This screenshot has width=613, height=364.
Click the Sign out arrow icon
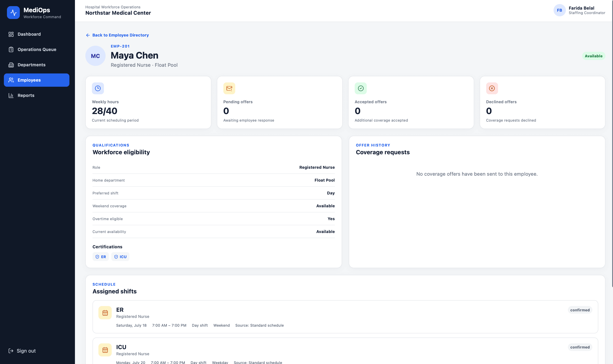[x=11, y=351]
